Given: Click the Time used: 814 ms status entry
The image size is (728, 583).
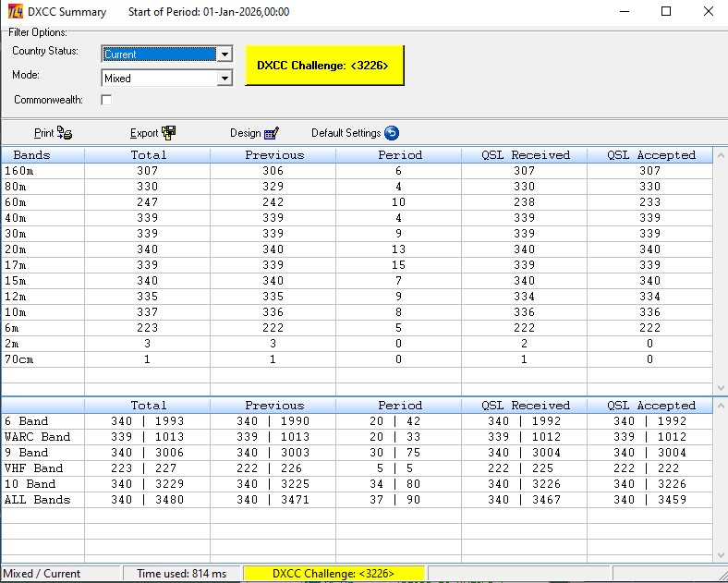Looking at the screenshot, I should [181, 573].
